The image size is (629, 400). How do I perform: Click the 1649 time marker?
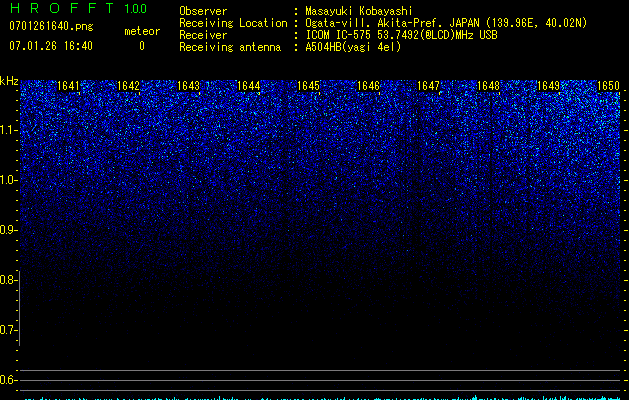tap(548, 86)
